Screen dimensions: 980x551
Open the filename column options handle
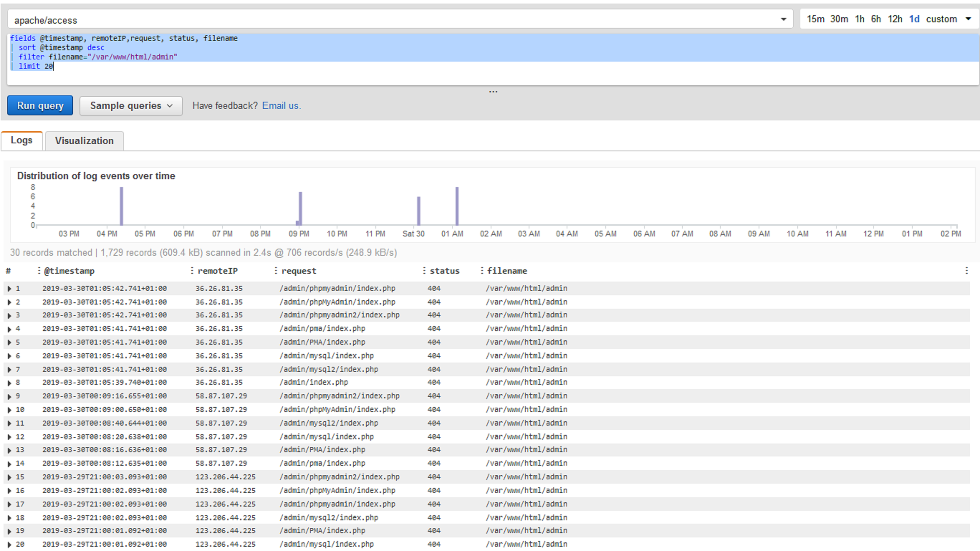click(x=482, y=270)
